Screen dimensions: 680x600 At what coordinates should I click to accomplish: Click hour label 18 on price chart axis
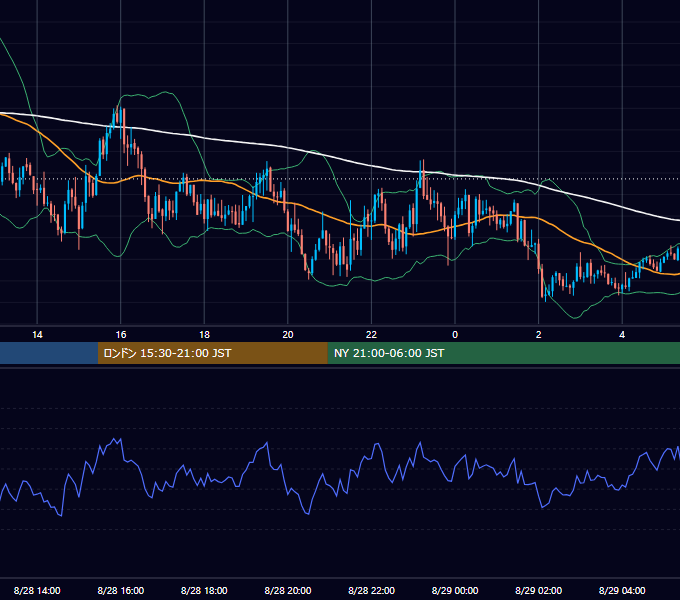point(204,335)
